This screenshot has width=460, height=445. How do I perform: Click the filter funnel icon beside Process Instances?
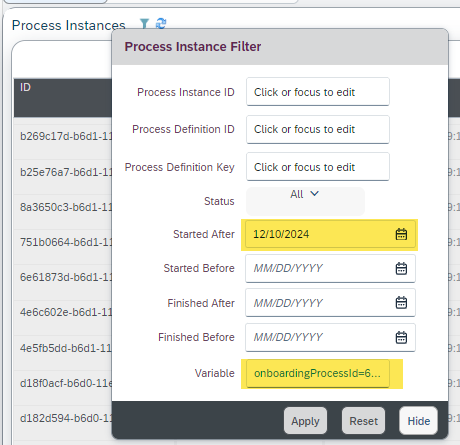point(144,23)
